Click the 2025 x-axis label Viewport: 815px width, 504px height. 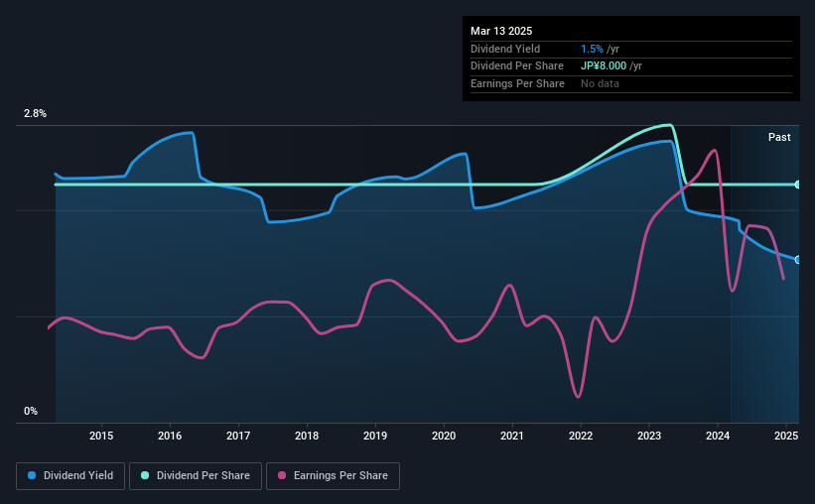(786, 436)
